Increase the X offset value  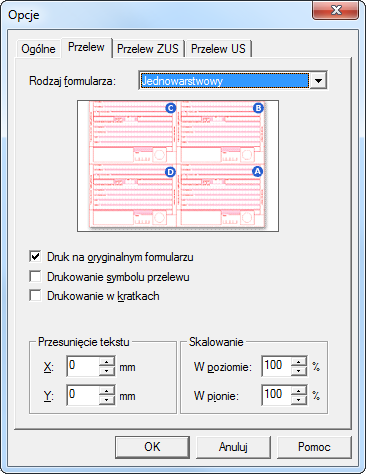click(x=107, y=361)
